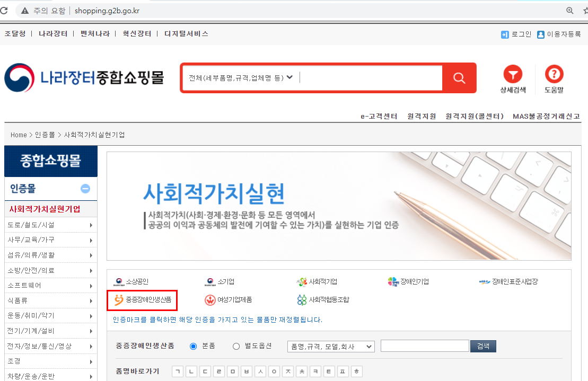
Task: Jump to items starting with ㅅ
Action: (260, 371)
